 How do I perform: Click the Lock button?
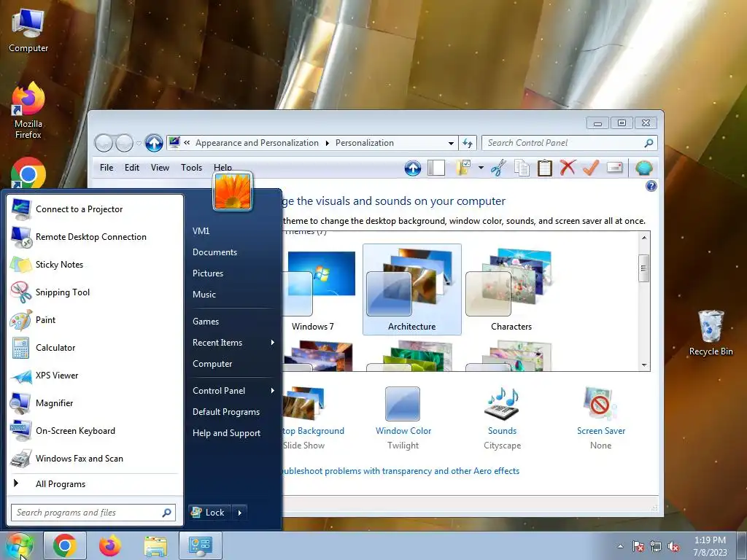click(x=209, y=513)
